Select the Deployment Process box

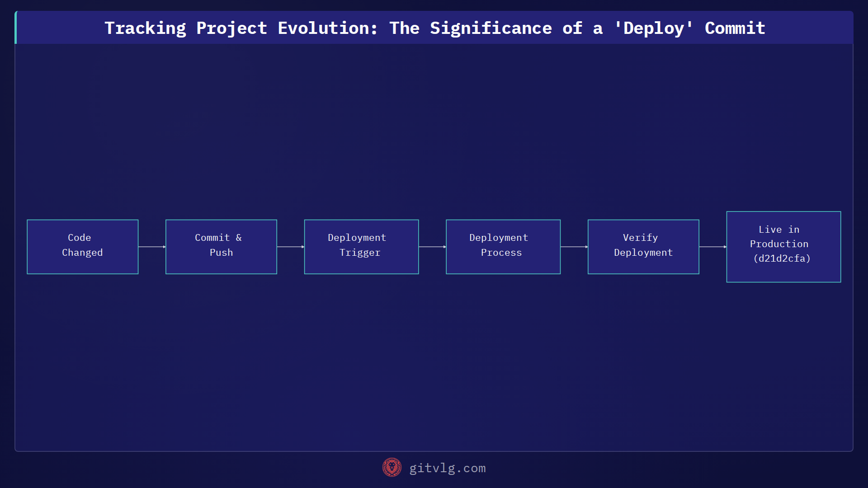[x=503, y=247]
